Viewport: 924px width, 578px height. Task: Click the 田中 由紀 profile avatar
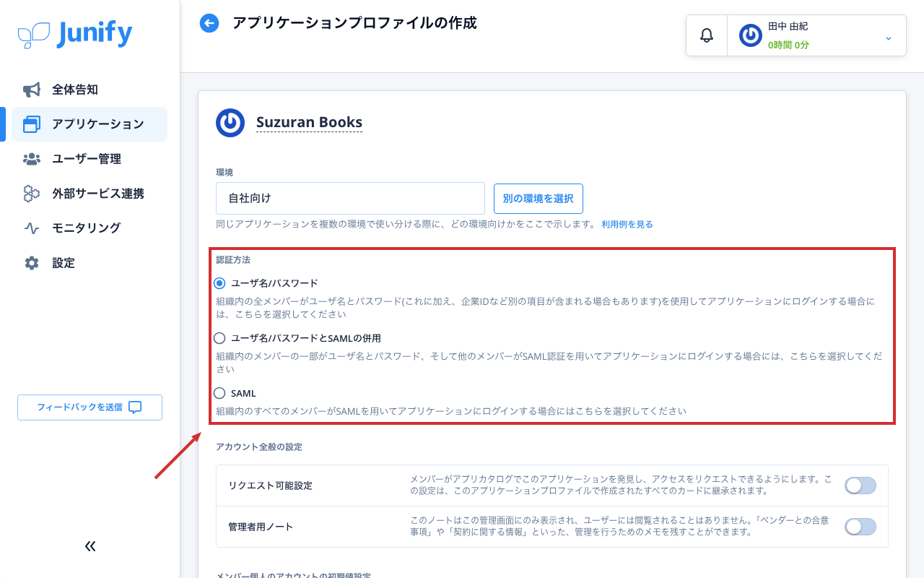point(751,35)
